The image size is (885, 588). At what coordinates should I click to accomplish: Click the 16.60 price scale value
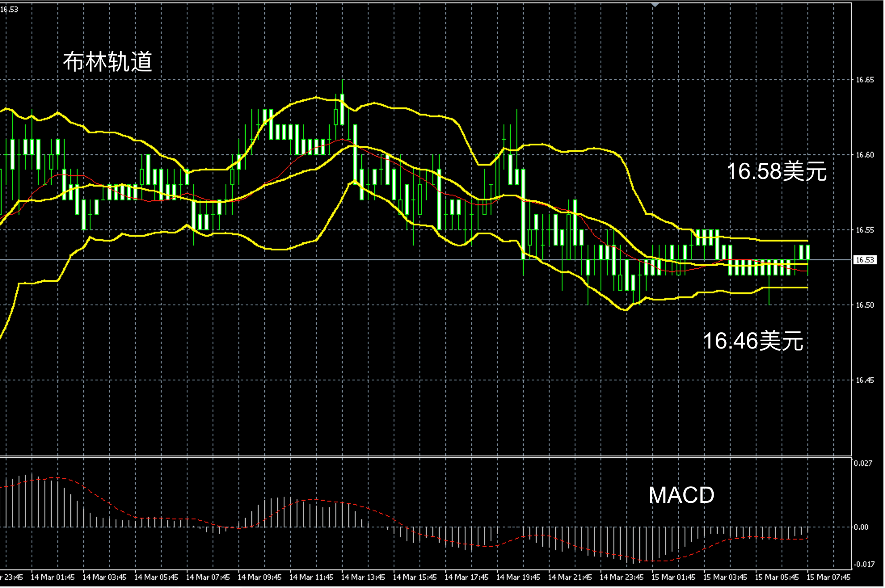pyautogui.click(x=864, y=155)
